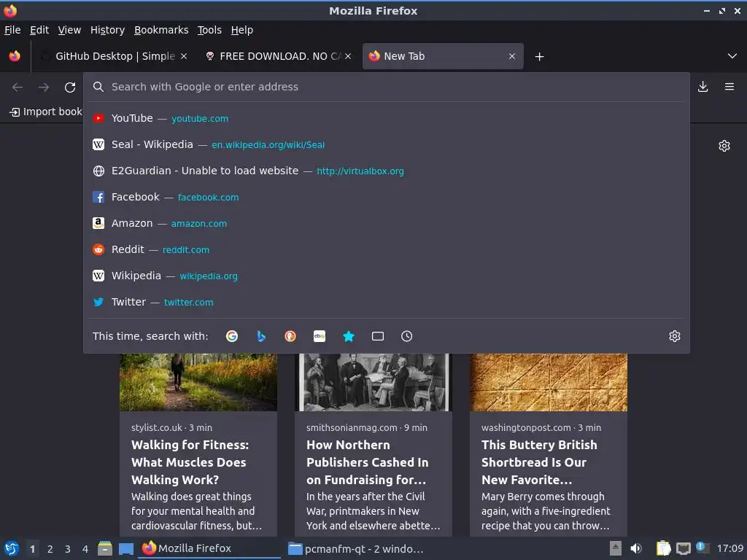The image size is (747, 560).
Task: Open the clipboard manager tray icon
Action: click(663, 548)
